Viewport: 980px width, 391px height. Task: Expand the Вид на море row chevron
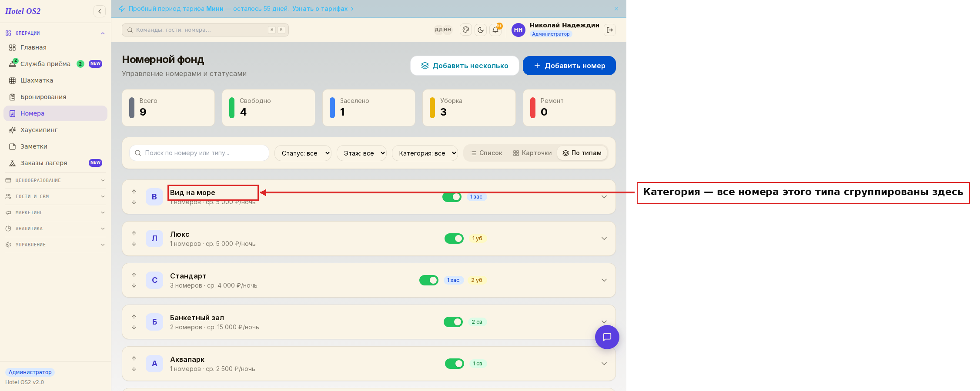pyautogui.click(x=604, y=197)
